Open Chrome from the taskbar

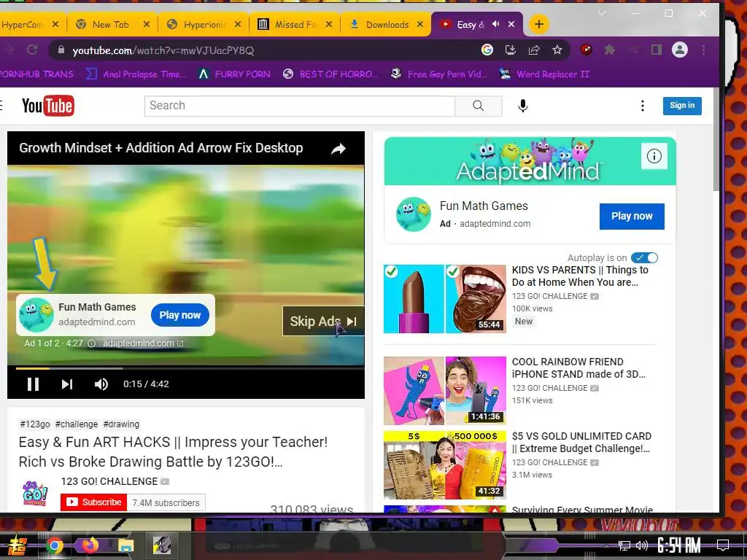[x=55, y=545]
